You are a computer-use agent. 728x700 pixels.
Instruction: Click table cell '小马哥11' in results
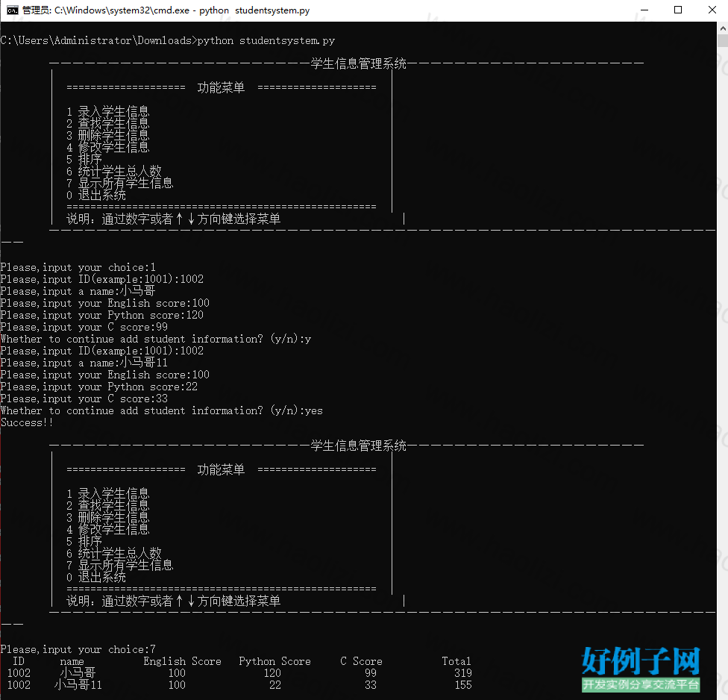click(78, 685)
